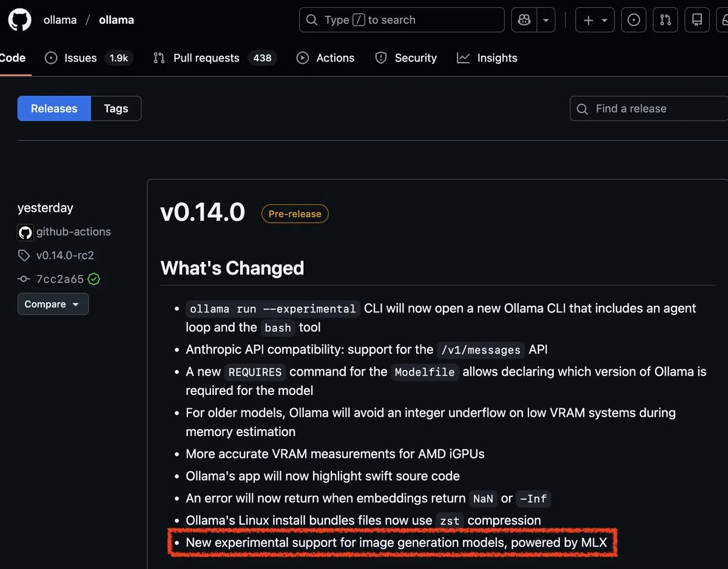Focus the Type / to search field
Viewport: 728px width, 569px height.
pos(402,20)
